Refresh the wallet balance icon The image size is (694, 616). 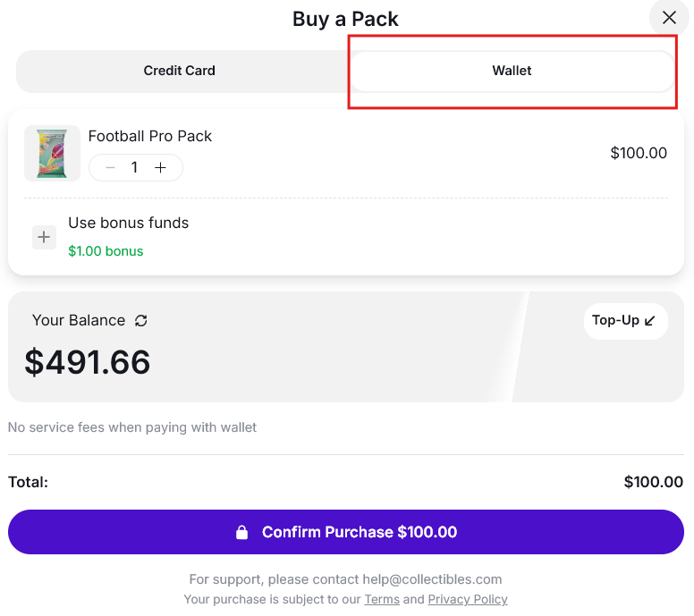tap(141, 320)
